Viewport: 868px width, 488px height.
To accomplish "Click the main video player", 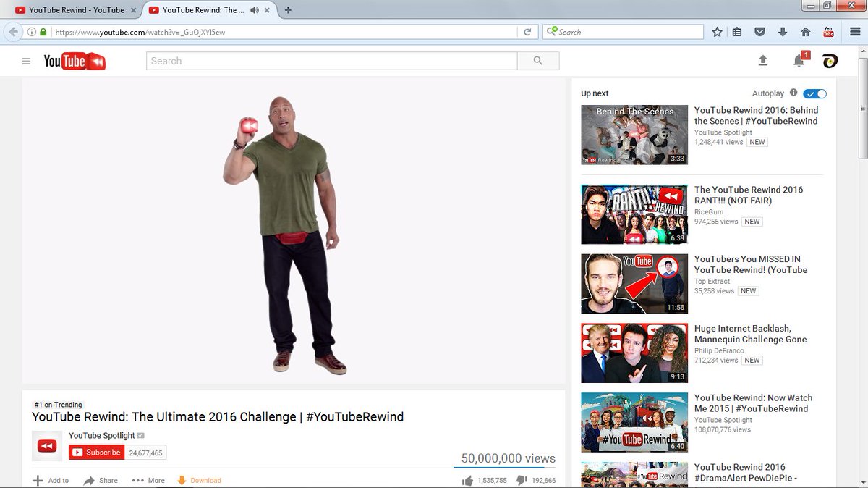I will (x=294, y=230).
